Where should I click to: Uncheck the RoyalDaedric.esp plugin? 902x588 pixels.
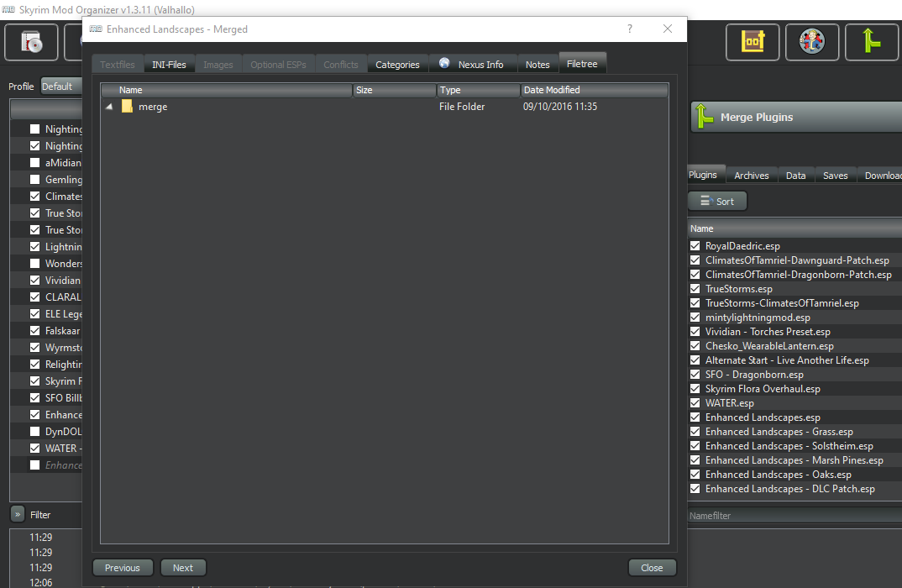[x=695, y=245]
